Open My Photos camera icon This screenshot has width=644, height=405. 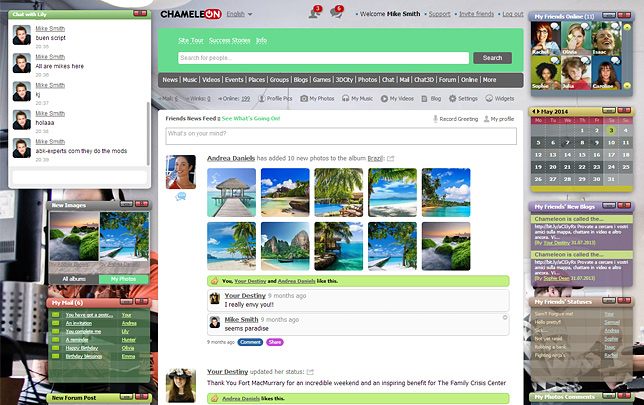point(304,99)
